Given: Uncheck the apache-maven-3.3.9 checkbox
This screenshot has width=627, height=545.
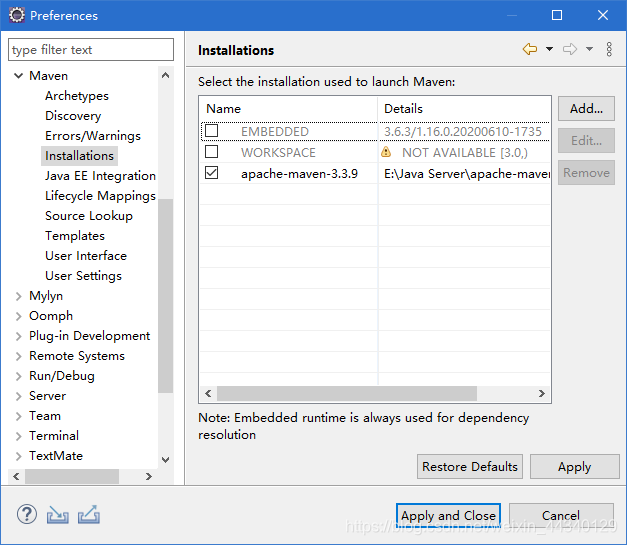Looking at the screenshot, I should [x=212, y=173].
